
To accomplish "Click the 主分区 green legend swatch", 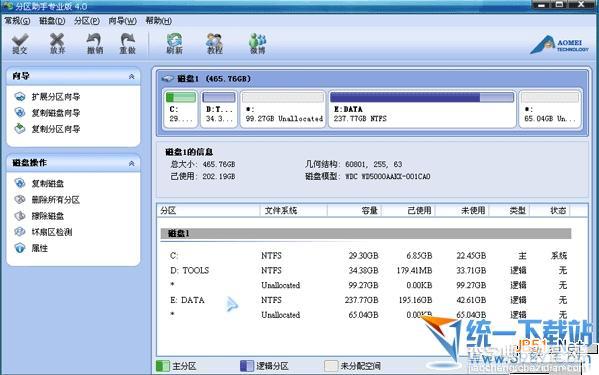I will point(163,366).
